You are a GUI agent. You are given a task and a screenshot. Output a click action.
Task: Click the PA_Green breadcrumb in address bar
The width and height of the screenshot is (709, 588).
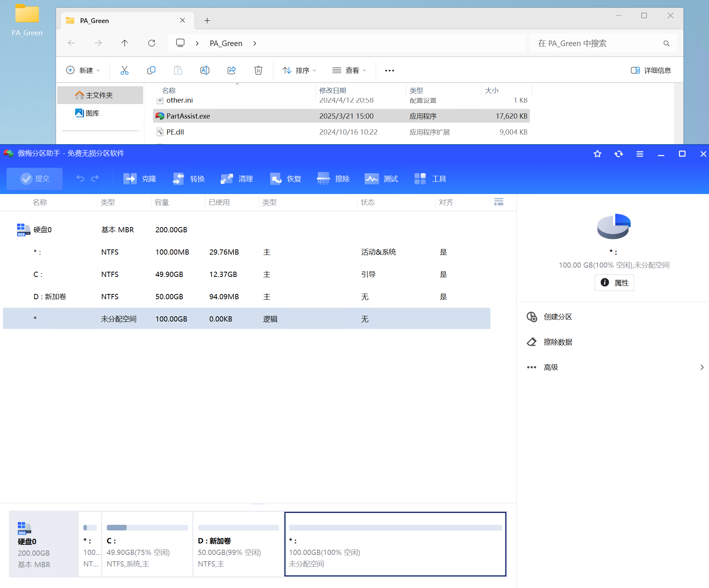[x=226, y=43]
